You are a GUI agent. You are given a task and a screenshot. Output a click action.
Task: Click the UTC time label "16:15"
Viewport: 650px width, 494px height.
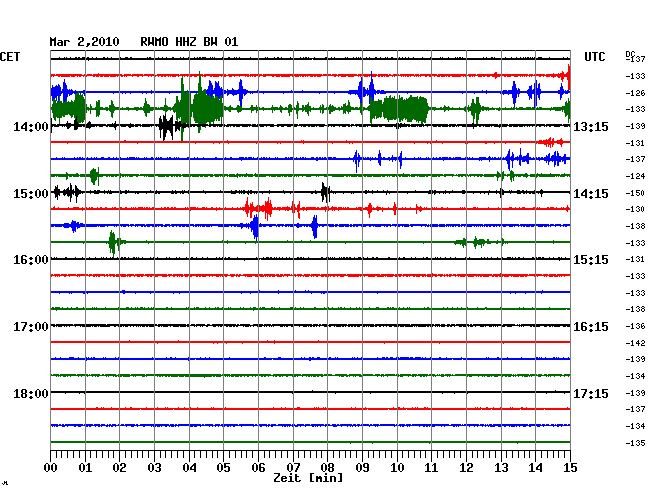(591, 327)
